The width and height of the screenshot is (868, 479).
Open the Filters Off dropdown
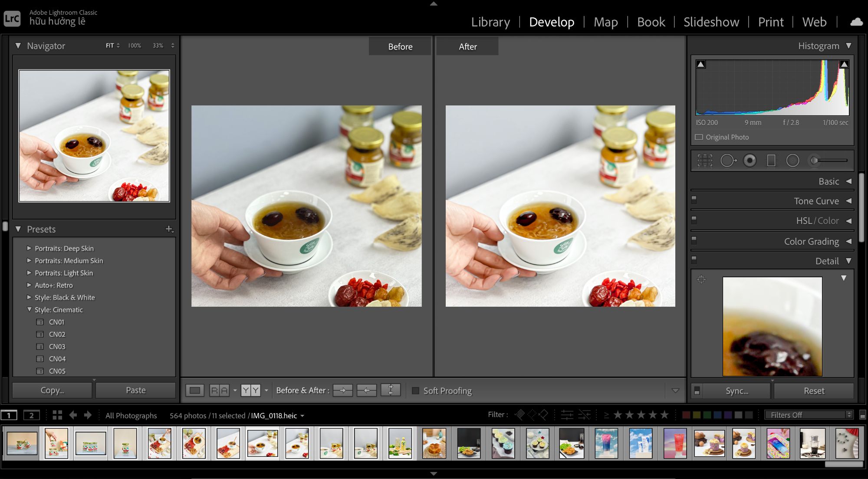809,415
